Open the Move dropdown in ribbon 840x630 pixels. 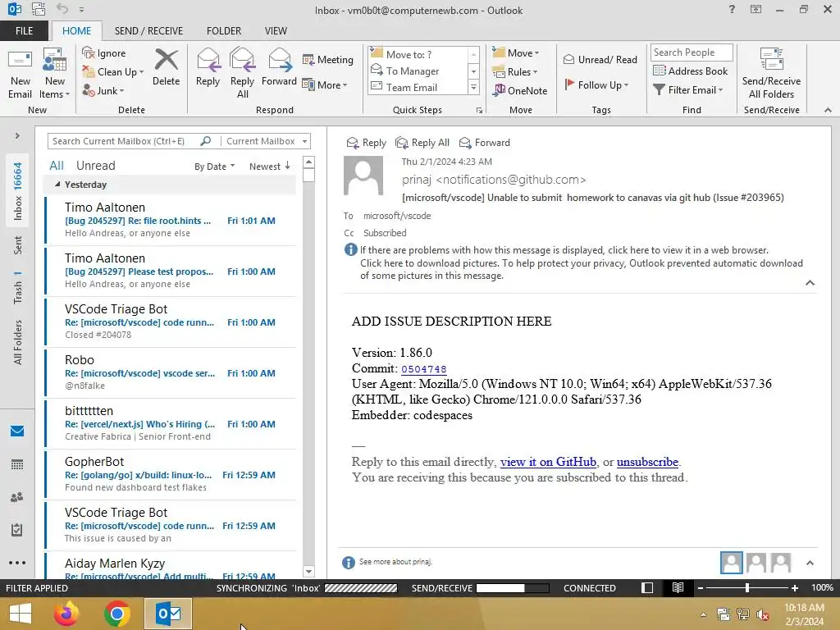coord(516,53)
